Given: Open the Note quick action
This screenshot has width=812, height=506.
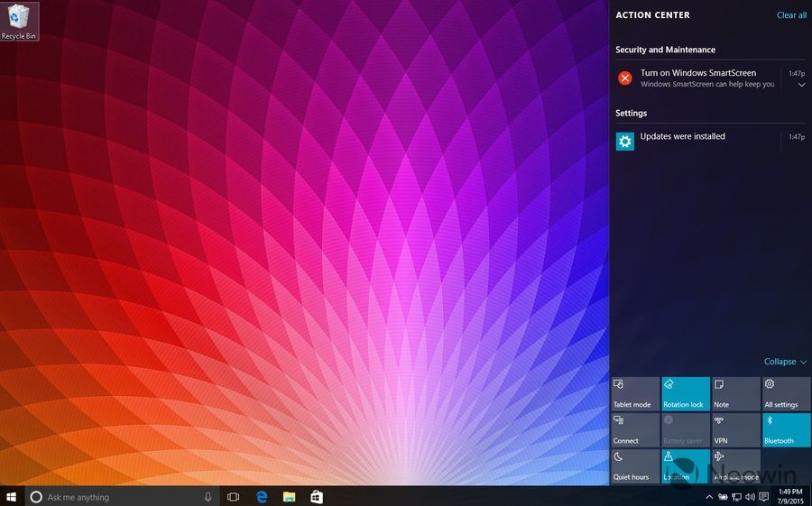Looking at the screenshot, I should click(x=736, y=393).
